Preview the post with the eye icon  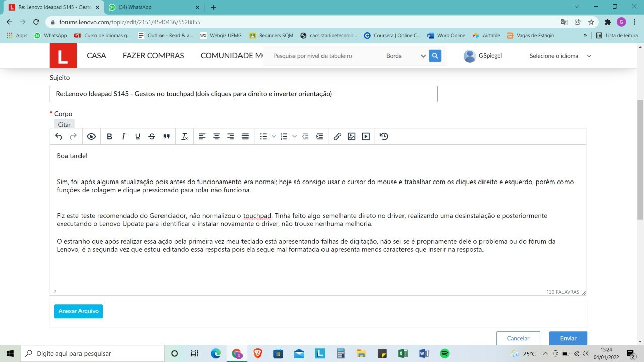(x=91, y=136)
